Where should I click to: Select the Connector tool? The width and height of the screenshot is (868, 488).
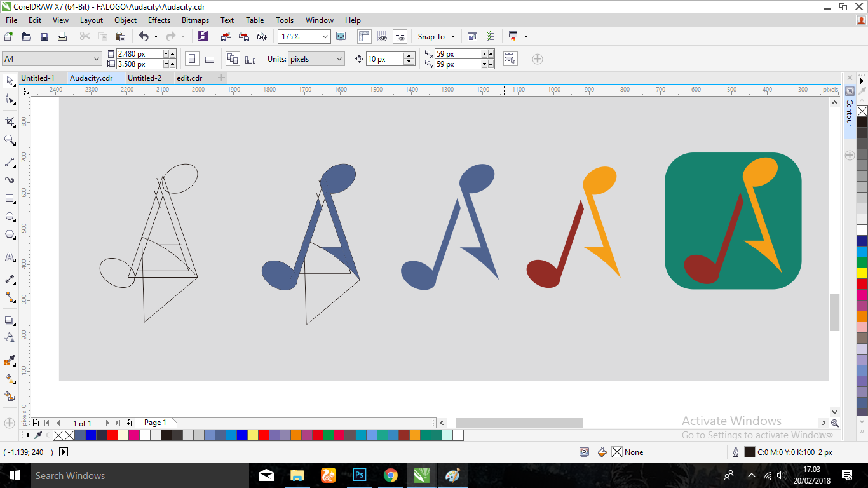10,297
